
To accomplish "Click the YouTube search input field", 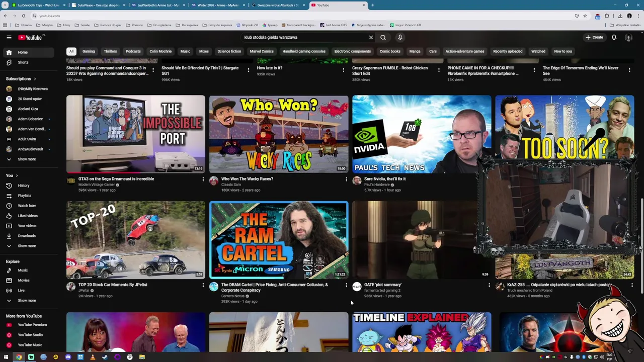I will (x=304, y=37).
